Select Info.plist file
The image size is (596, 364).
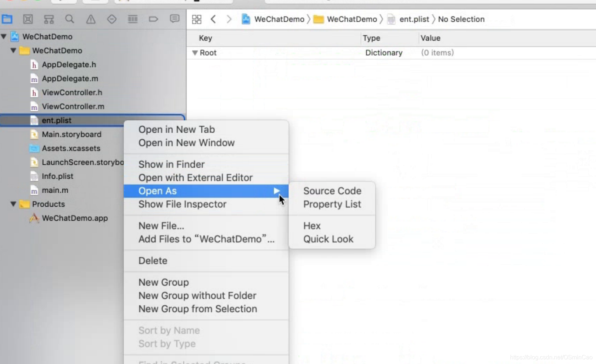58,176
